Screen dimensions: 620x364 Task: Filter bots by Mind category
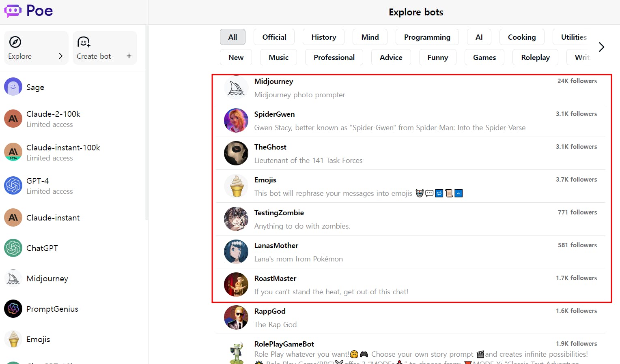click(370, 37)
